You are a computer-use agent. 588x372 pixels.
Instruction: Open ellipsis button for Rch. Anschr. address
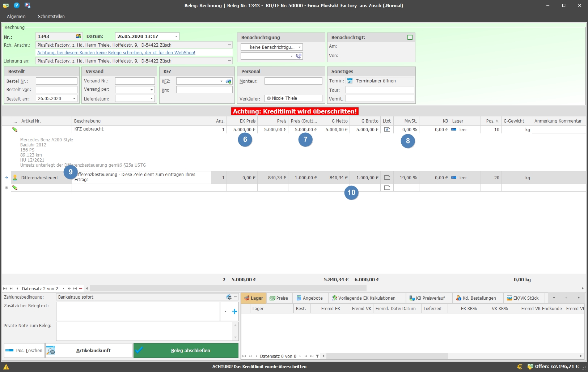point(229,45)
